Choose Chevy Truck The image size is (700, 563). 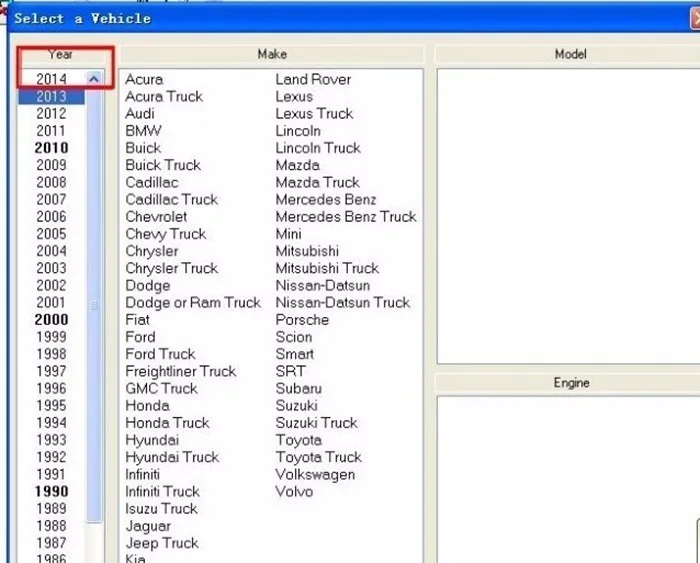click(x=166, y=234)
